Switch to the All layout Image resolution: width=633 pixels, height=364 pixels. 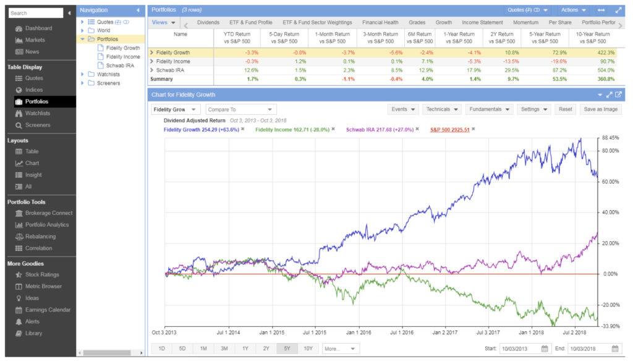tap(23, 187)
